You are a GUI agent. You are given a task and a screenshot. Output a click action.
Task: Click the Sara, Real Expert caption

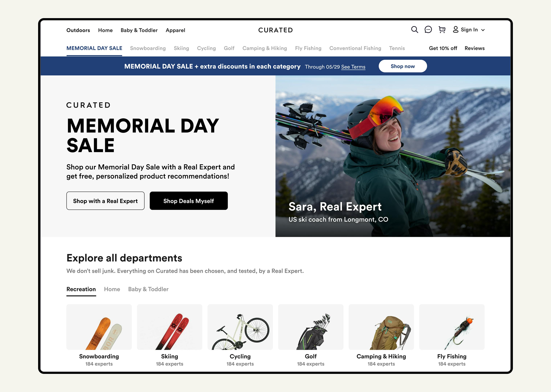[x=335, y=207]
